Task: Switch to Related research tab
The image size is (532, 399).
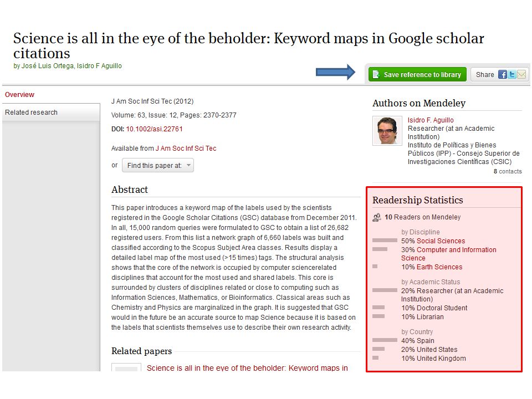Action: (51, 112)
